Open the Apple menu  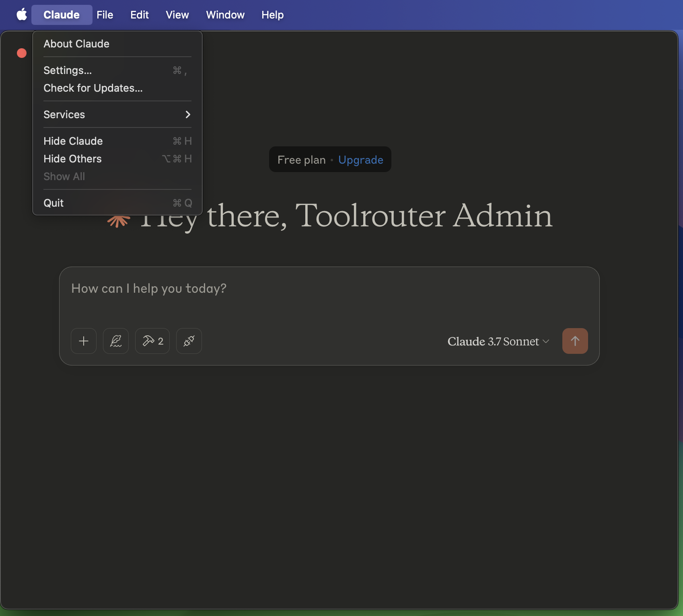pos(22,15)
